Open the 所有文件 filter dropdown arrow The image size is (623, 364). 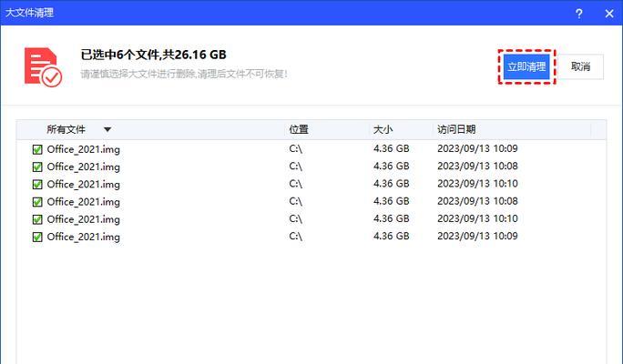(x=107, y=129)
